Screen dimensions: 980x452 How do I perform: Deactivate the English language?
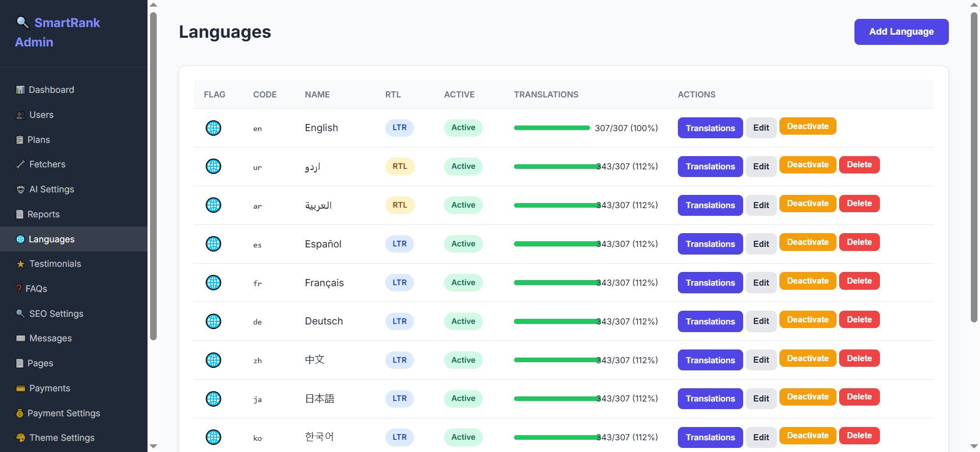click(x=807, y=127)
